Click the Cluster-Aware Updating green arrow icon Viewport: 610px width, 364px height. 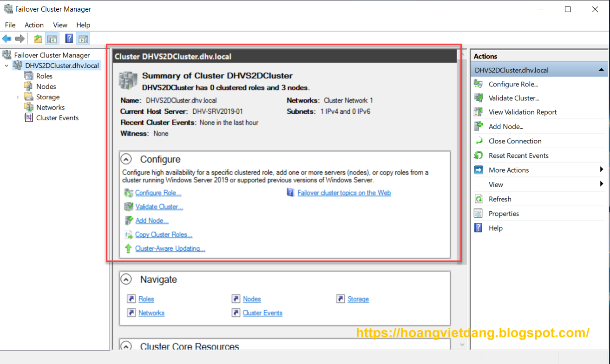(x=129, y=248)
